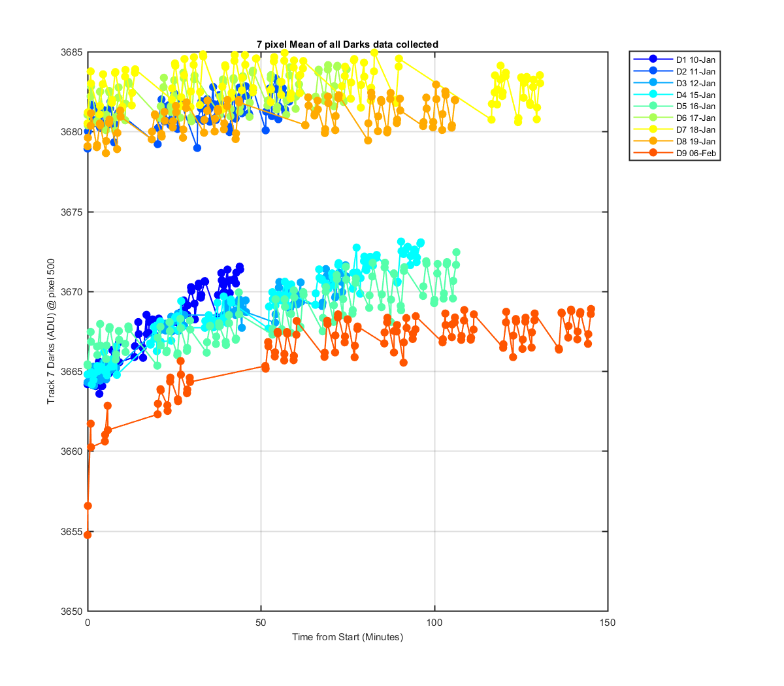
Task: Select the D6 17-Jan legend entry
Action: 675,118
